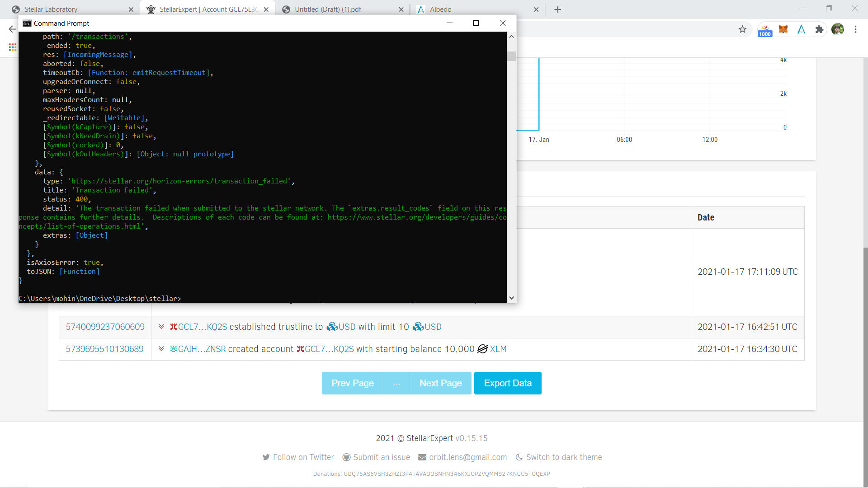The image size is (868, 488).
Task: Click the browser back arrow
Action: [12, 29]
